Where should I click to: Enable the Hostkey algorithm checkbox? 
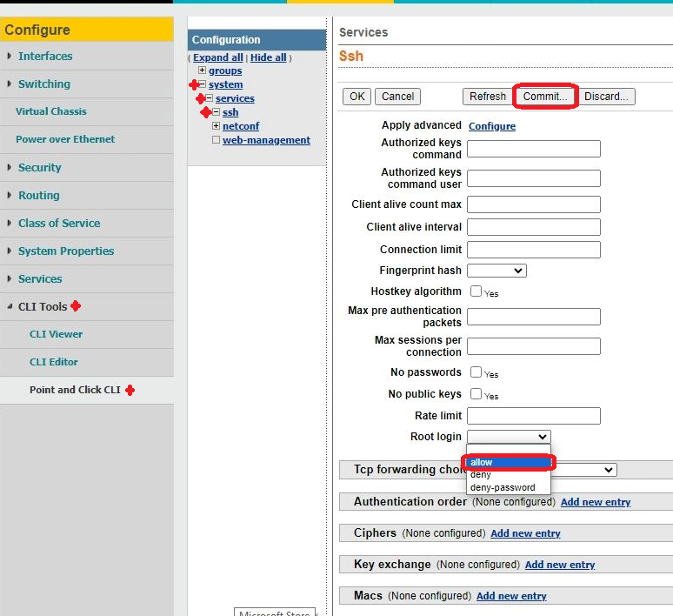[x=476, y=291]
